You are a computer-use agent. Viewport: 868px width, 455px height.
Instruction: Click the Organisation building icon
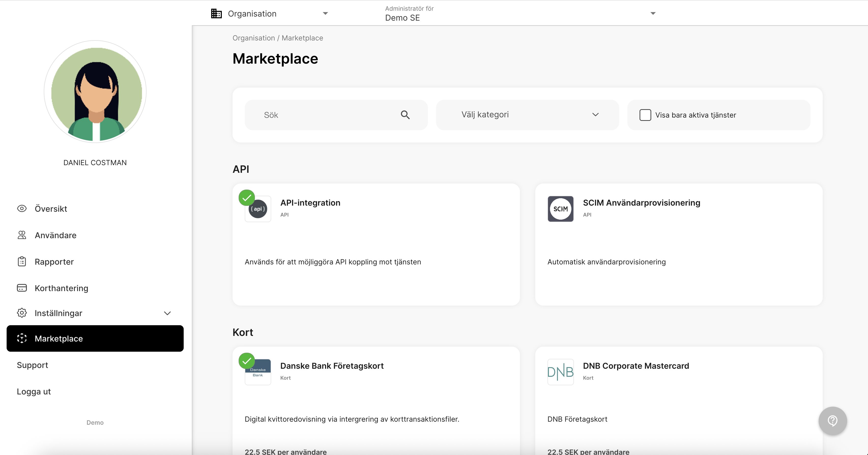click(216, 13)
